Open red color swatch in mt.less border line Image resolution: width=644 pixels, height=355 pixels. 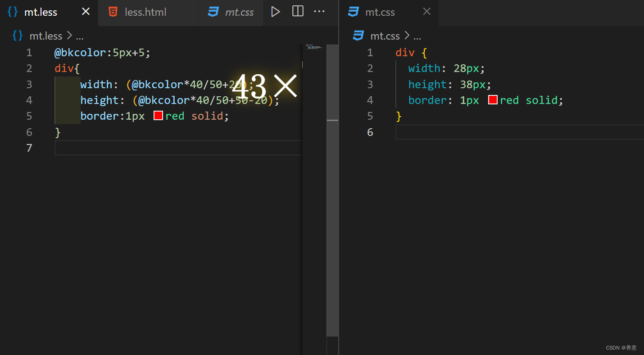(158, 116)
